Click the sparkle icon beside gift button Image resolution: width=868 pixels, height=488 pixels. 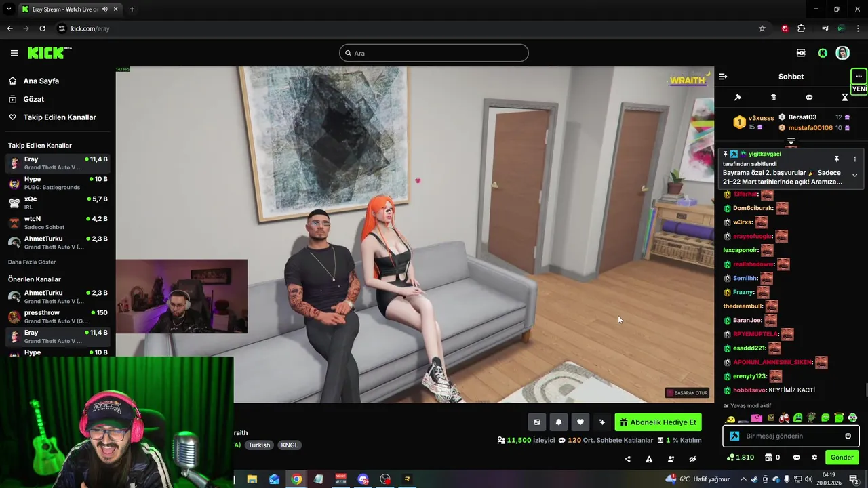(601, 422)
